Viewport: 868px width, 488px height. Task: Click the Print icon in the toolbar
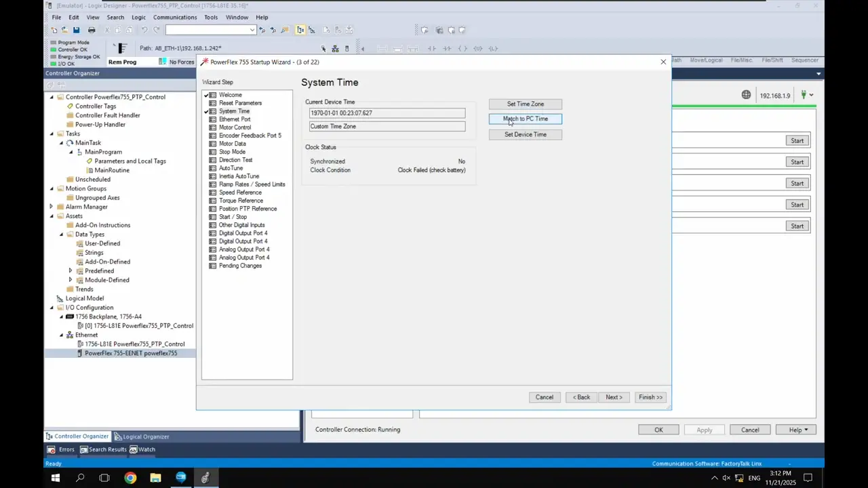click(92, 30)
